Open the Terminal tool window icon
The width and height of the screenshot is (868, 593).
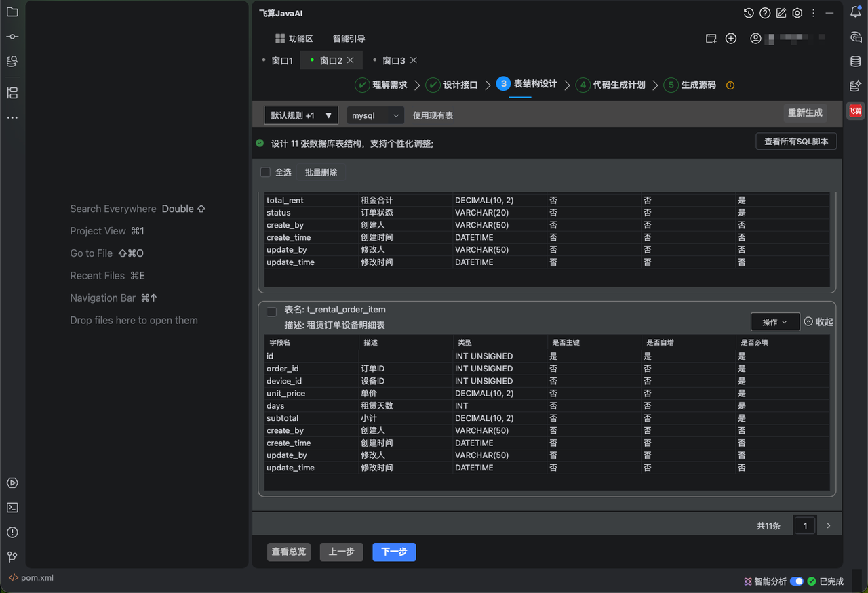coord(12,508)
